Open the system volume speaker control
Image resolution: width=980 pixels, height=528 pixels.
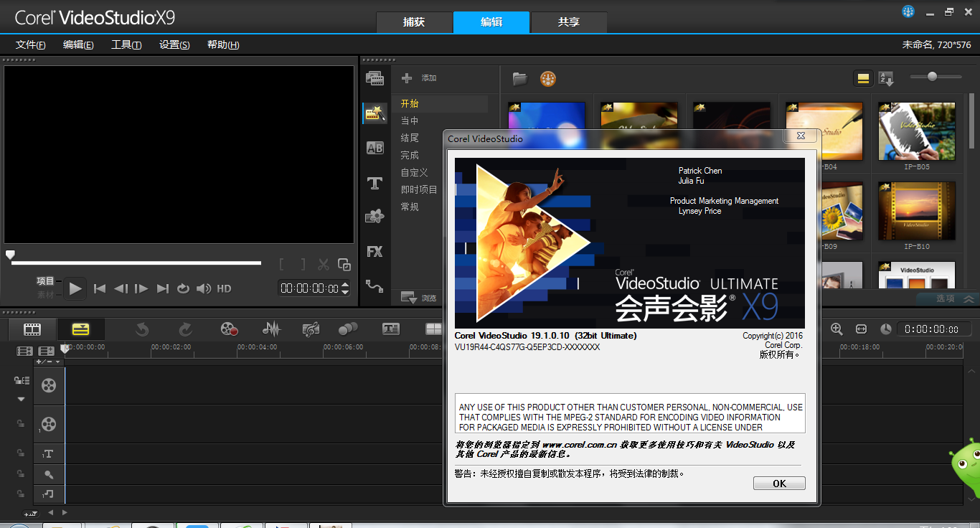click(x=204, y=288)
